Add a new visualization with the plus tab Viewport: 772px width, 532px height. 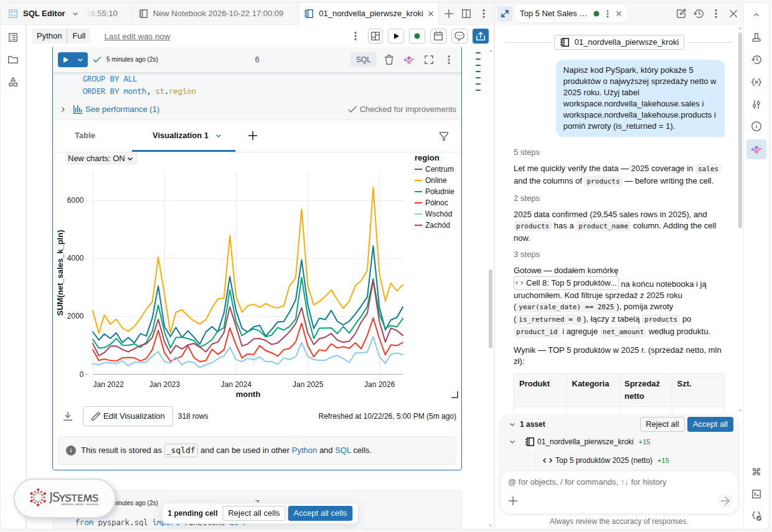(x=253, y=136)
